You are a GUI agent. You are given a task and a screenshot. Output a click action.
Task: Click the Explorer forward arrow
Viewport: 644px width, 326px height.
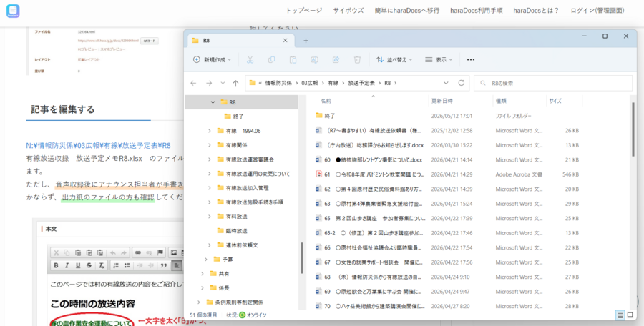pos(209,83)
